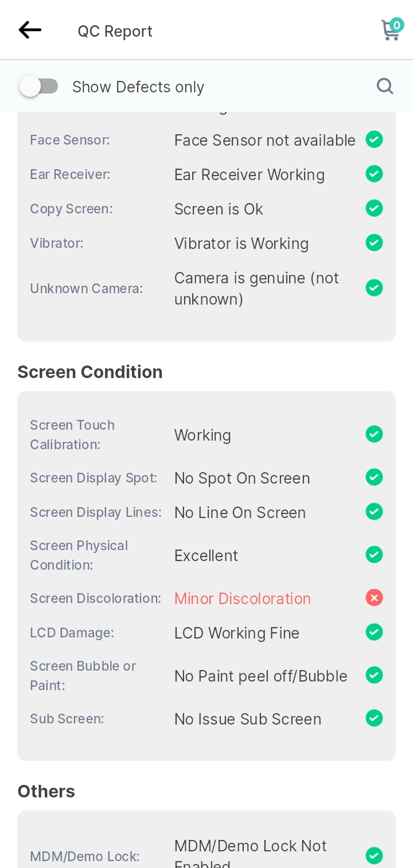Toggle the Show Defects only switch
This screenshot has height=868, width=413.
(39, 87)
